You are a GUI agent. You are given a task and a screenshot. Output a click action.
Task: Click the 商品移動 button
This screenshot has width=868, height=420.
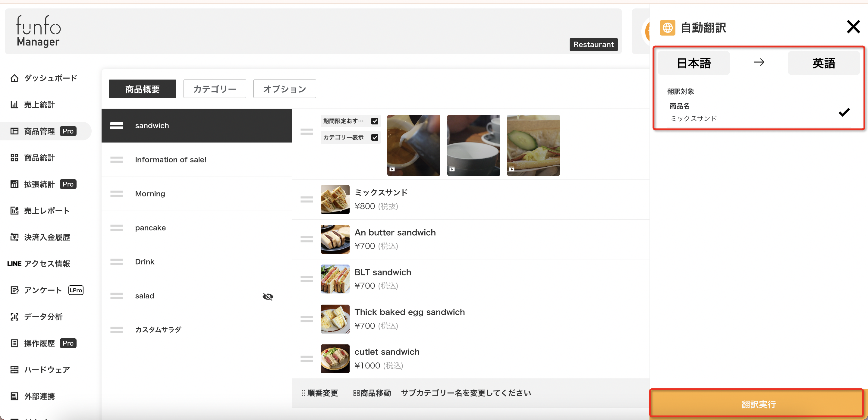[x=372, y=393]
